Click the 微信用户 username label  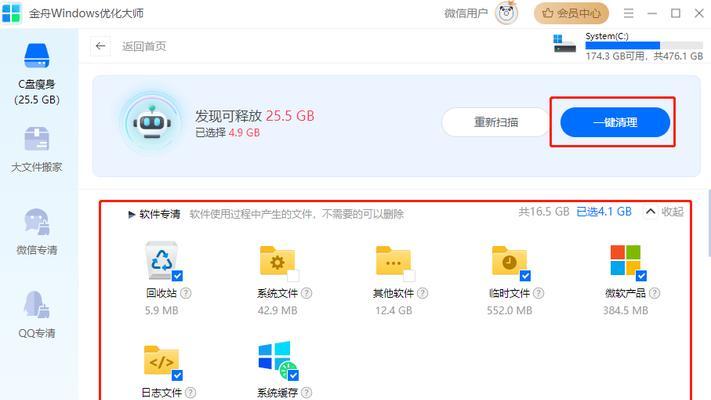pos(466,14)
